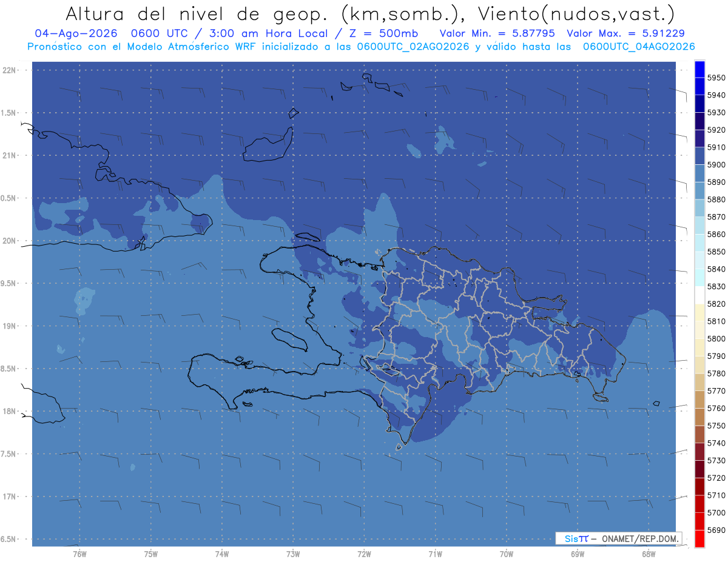Click the '17N' latitude label

click(10, 497)
